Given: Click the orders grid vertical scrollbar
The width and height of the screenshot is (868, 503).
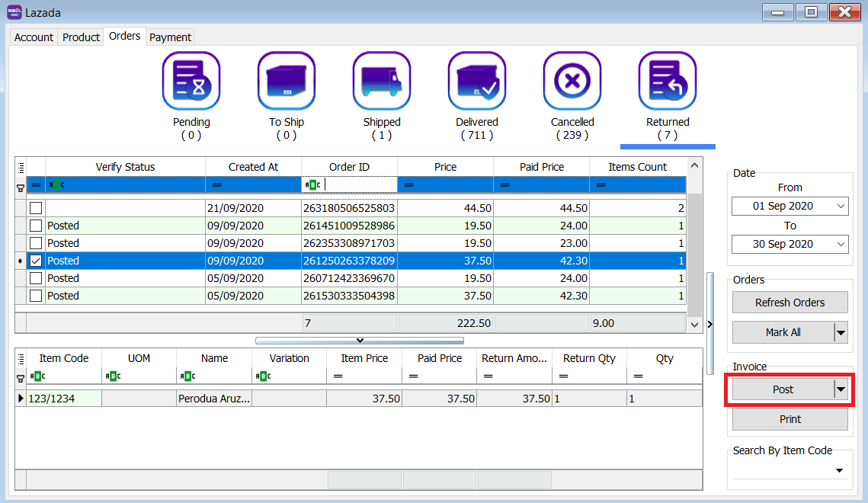Looking at the screenshot, I should coord(694,251).
